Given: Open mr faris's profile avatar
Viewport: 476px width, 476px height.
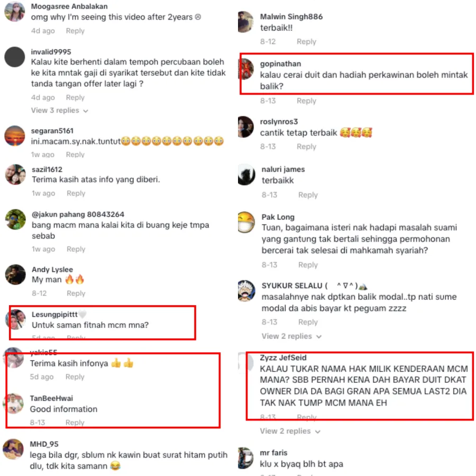Looking at the screenshot, I should (x=245, y=457).
